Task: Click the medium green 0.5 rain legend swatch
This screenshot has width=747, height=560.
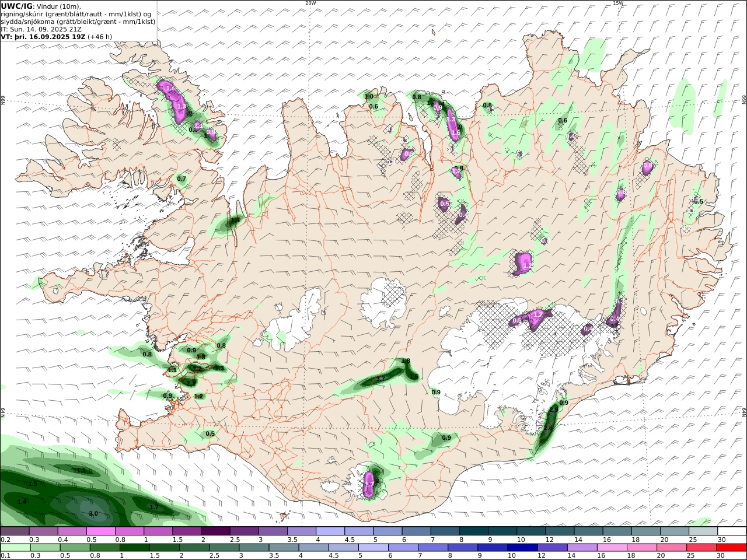Action: 75,547
